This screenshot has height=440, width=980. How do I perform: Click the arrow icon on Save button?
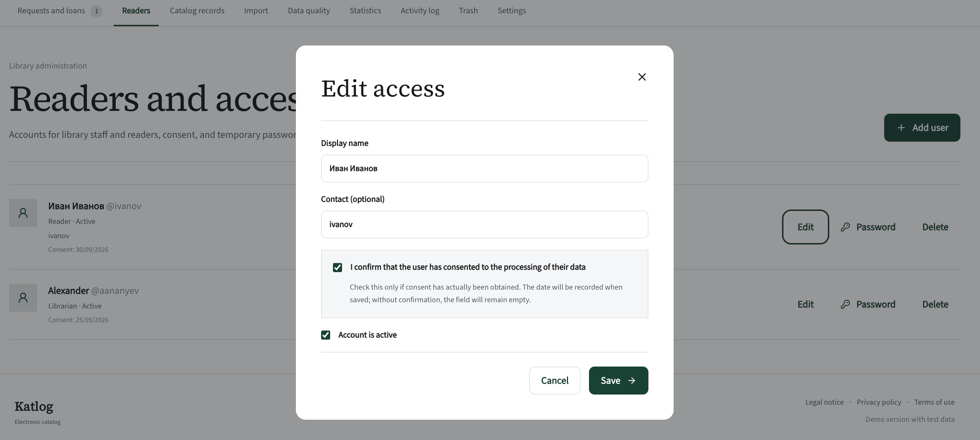(632, 381)
